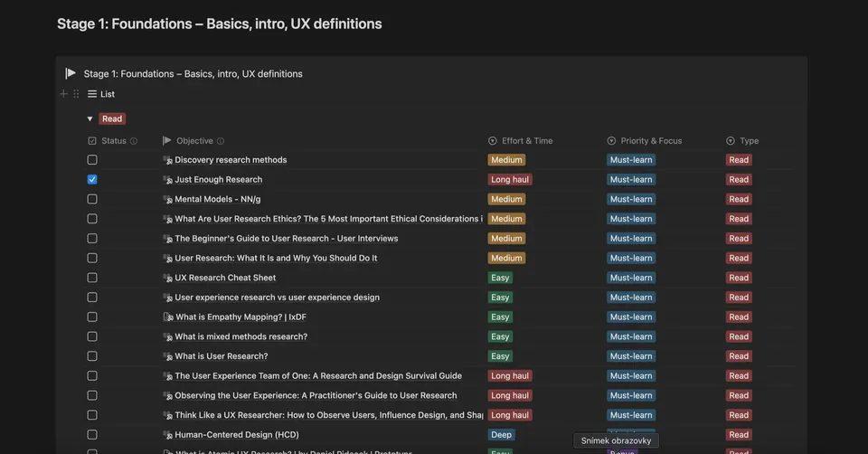
Task: Open Medium effort tag for Discovery research methods
Action: [506, 160]
